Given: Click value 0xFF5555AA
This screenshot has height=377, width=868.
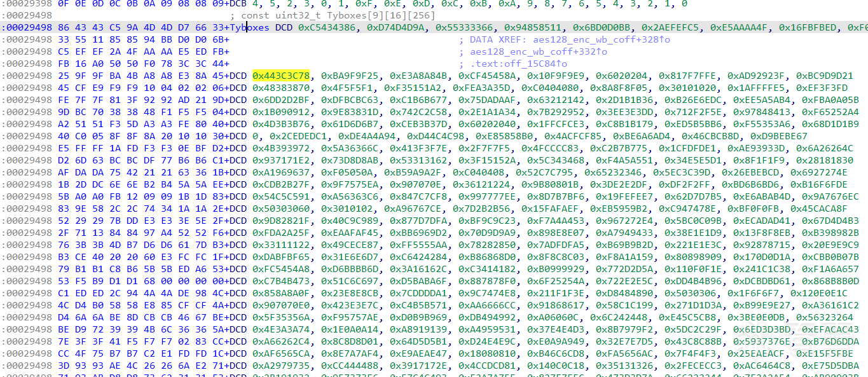Looking at the screenshot, I should click(418, 245).
